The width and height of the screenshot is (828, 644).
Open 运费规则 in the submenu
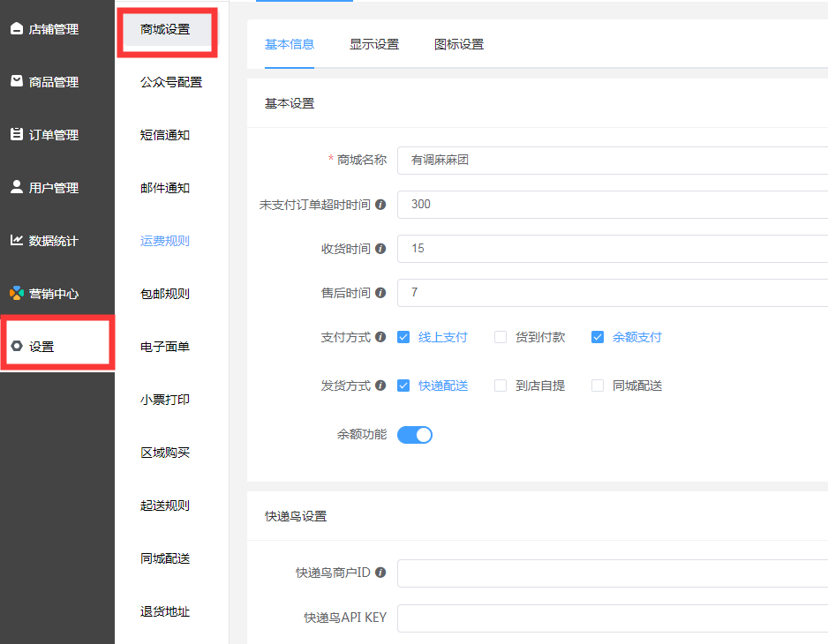[165, 241]
